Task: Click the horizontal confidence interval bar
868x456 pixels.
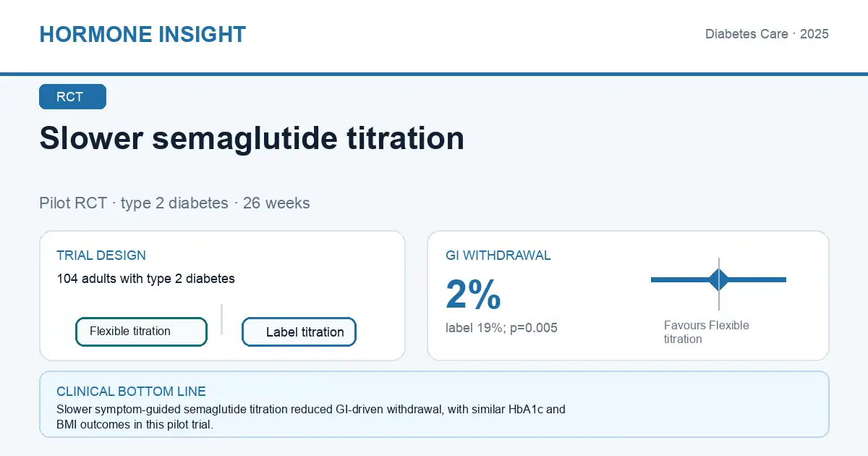Action: pos(718,279)
